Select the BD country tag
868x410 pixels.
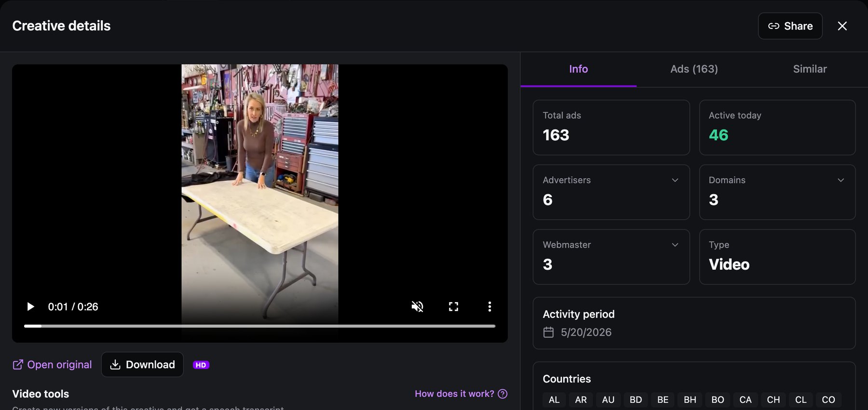(x=636, y=400)
